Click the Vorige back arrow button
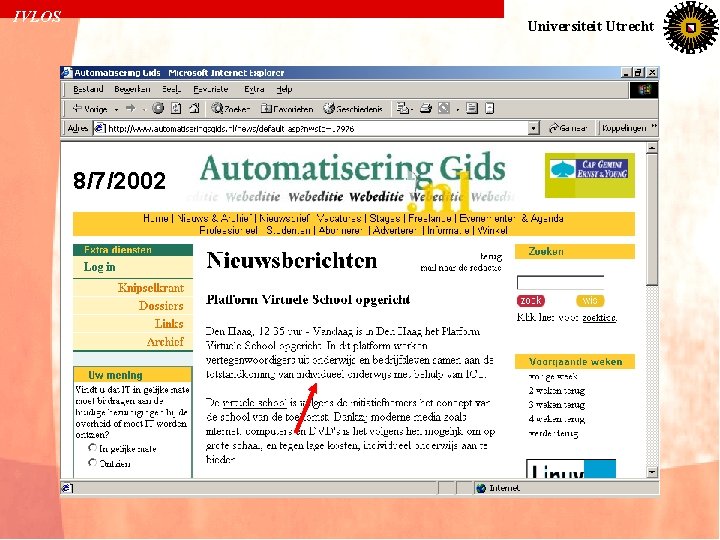 [x=90, y=109]
